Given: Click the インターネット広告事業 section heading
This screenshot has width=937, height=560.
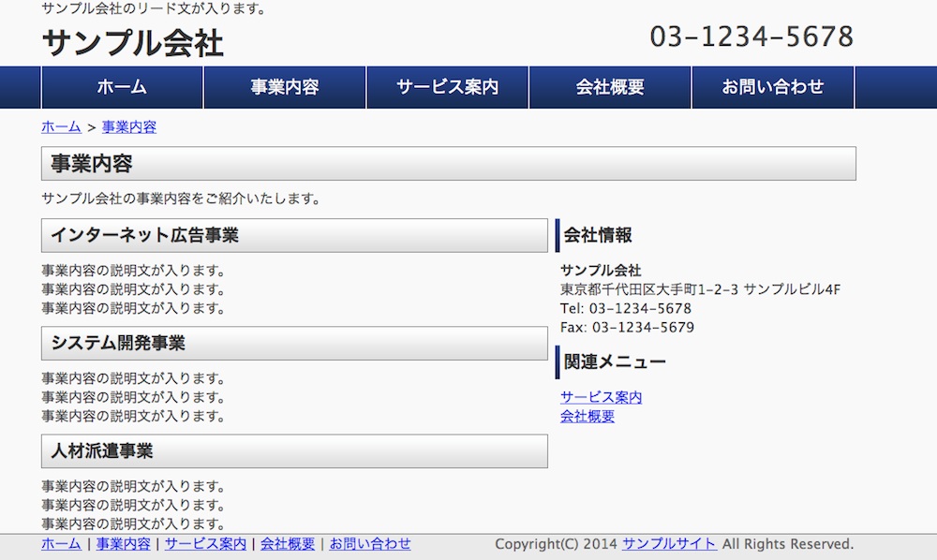Looking at the screenshot, I should point(145,235).
